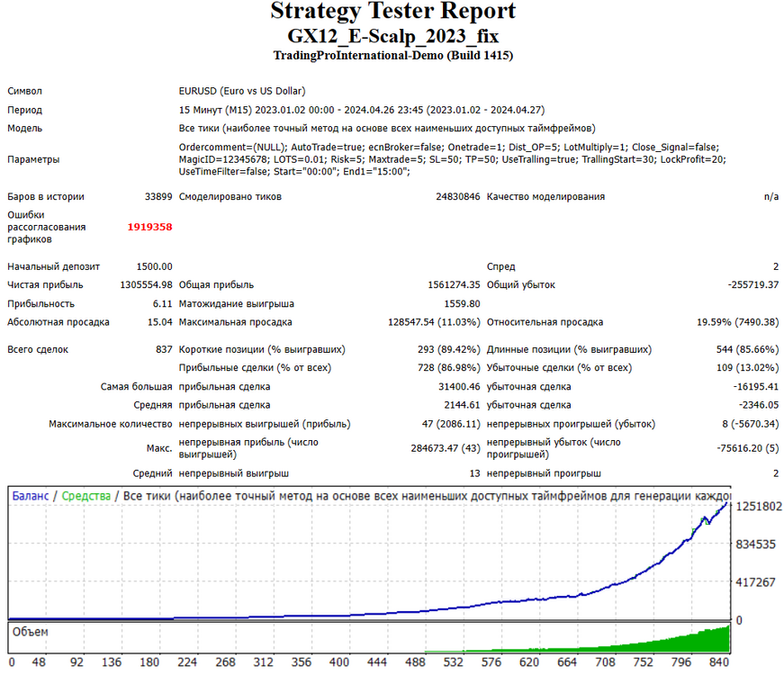
Task: Select chart axis value 834535
Action: pyautogui.click(x=755, y=544)
